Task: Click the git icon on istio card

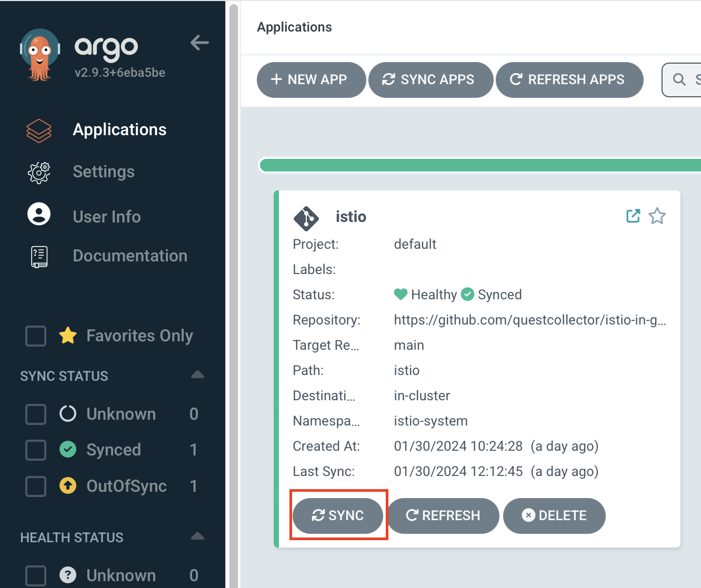Action: coord(306,218)
